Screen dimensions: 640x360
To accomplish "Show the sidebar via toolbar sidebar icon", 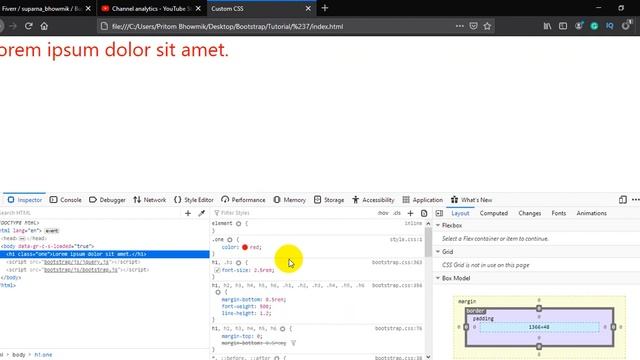I will [563, 26].
